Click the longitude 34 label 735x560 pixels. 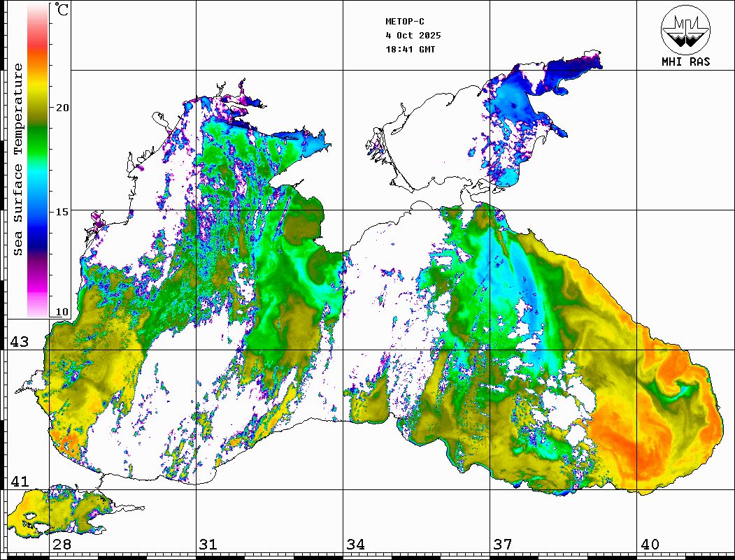pyautogui.click(x=355, y=545)
